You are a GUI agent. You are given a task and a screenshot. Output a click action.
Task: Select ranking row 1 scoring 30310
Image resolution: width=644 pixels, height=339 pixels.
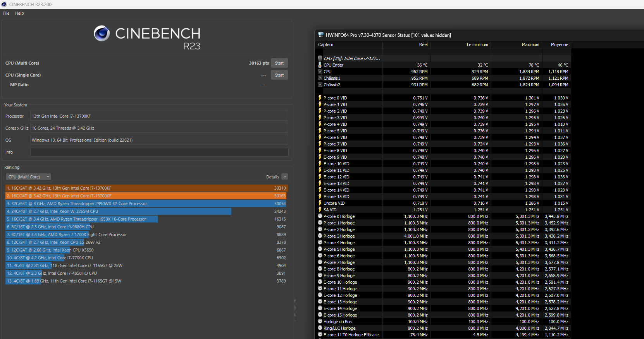point(146,188)
